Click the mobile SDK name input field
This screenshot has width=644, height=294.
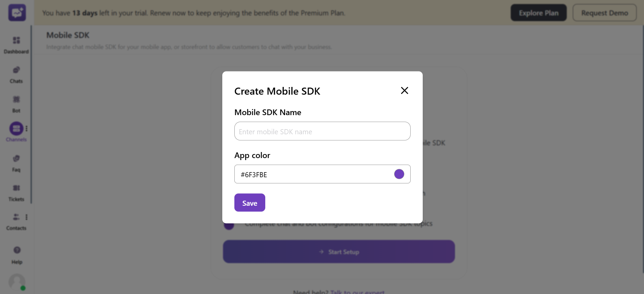pos(322,131)
